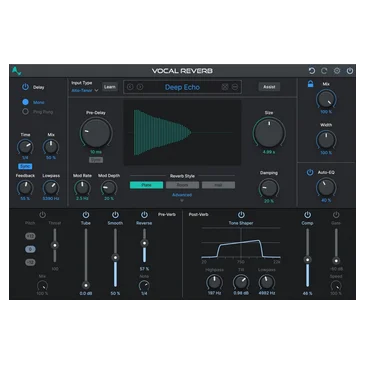Click the undo arrow icon
The height and width of the screenshot is (365, 365).
[312, 71]
